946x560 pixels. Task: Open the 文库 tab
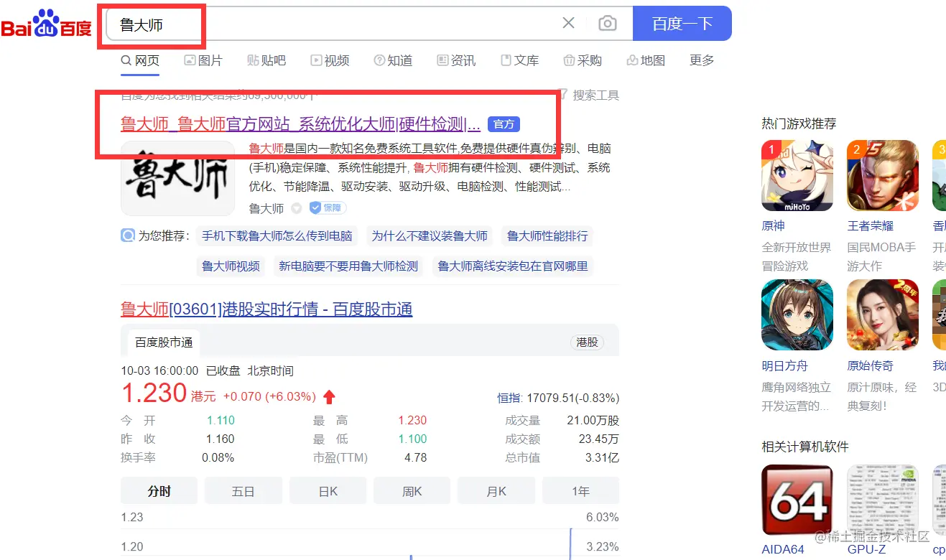519,61
